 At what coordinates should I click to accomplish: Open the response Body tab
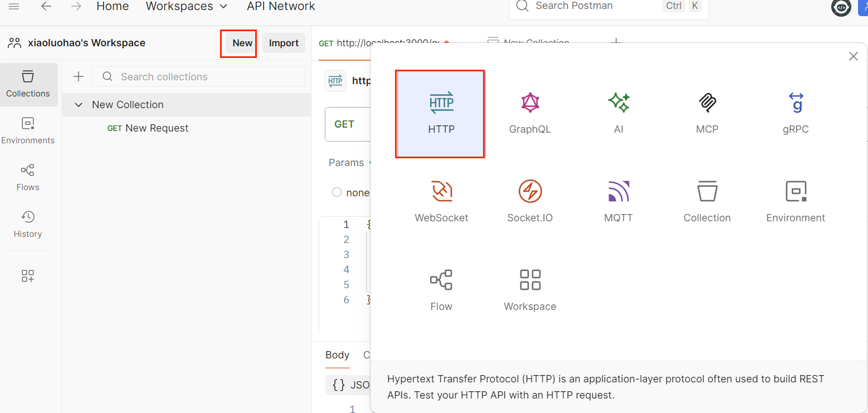(337, 355)
